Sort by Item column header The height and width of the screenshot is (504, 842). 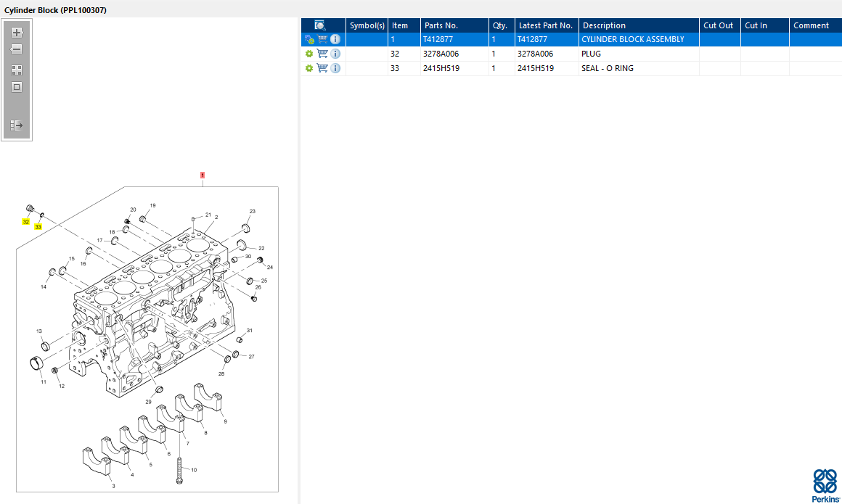pos(404,25)
